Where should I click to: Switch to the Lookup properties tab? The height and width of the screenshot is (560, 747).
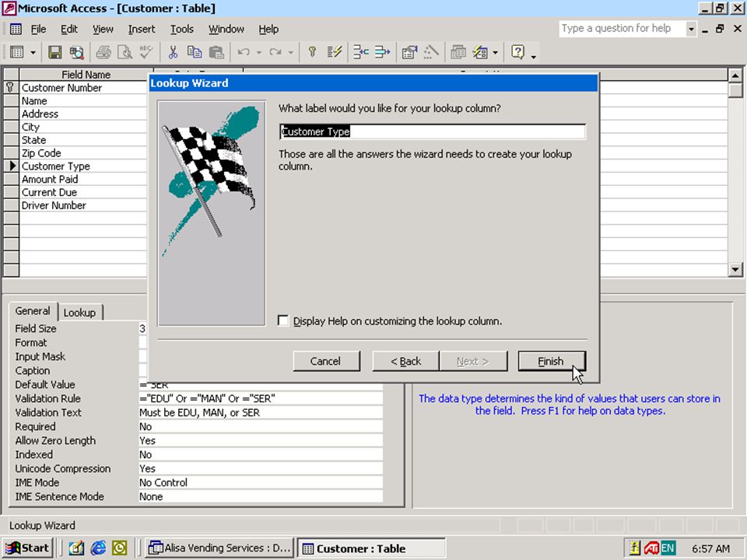click(x=79, y=313)
